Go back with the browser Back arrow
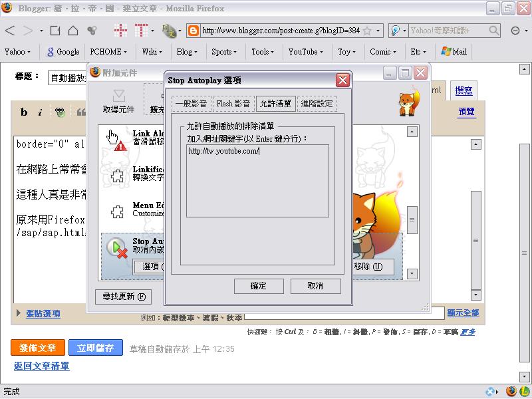532x399 pixels. (x=10, y=31)
